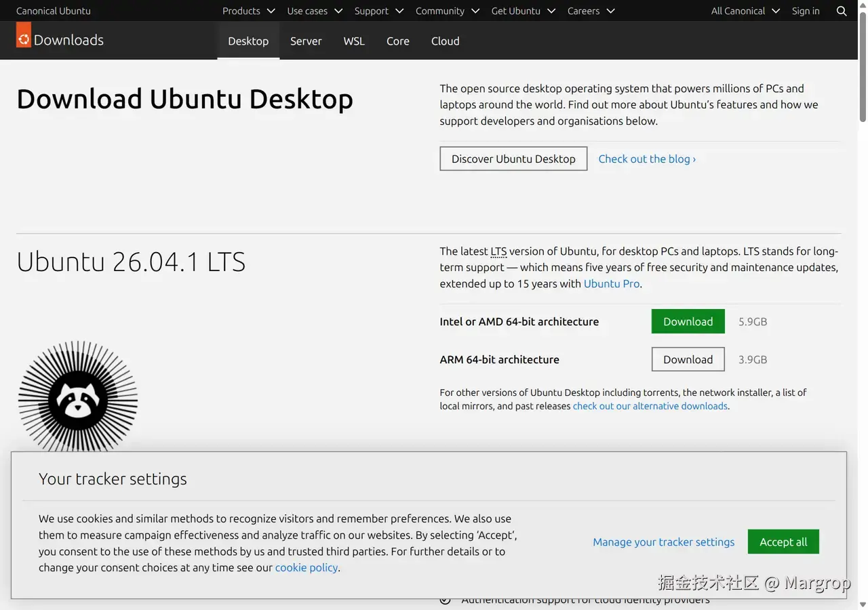
Task: Click ARM 64-bit architecture label
Action: pyautogui.click(x=500, y=359)
